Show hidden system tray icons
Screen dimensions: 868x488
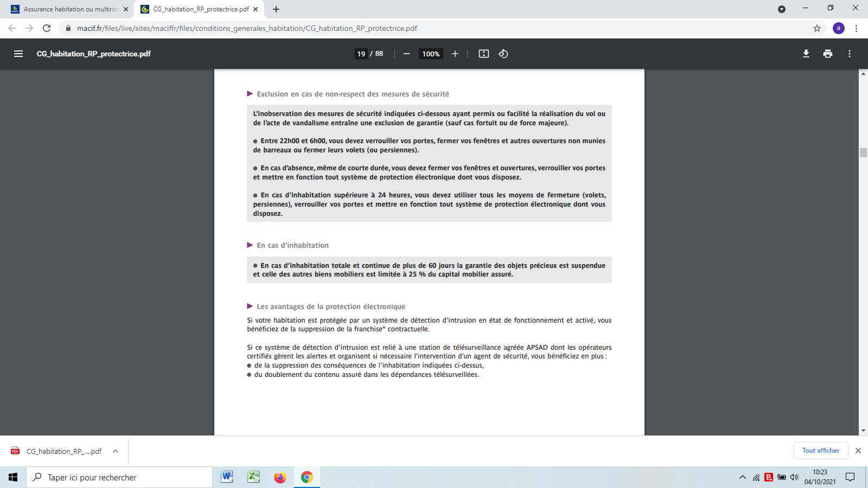pyautogui.click(x=742, y=477)
